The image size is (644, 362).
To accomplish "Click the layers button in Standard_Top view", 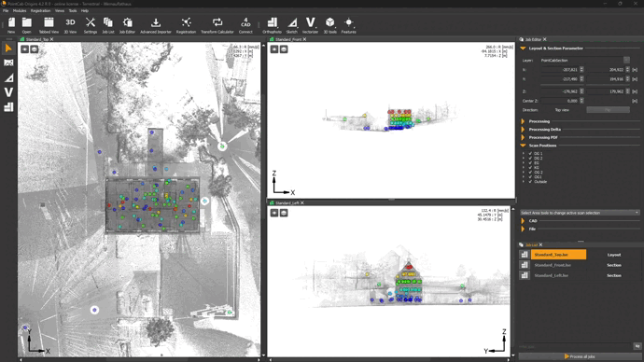I will pyautogui.click(x=35, y=49).
